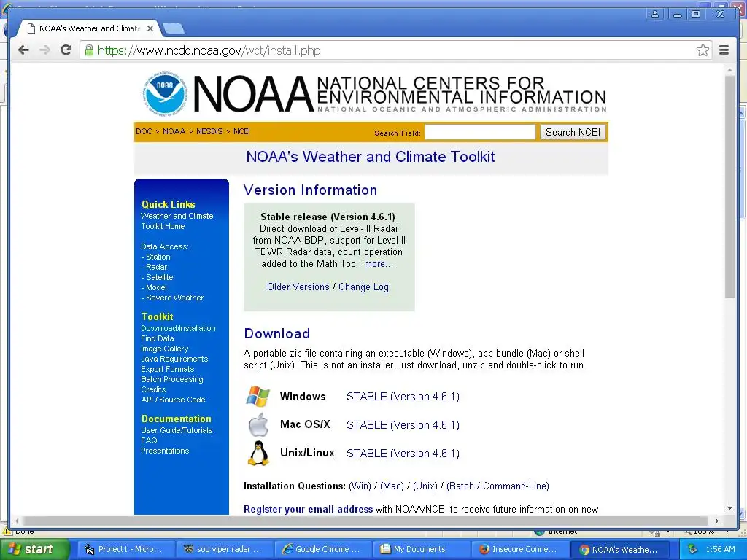Click Register your email address link

309,509
